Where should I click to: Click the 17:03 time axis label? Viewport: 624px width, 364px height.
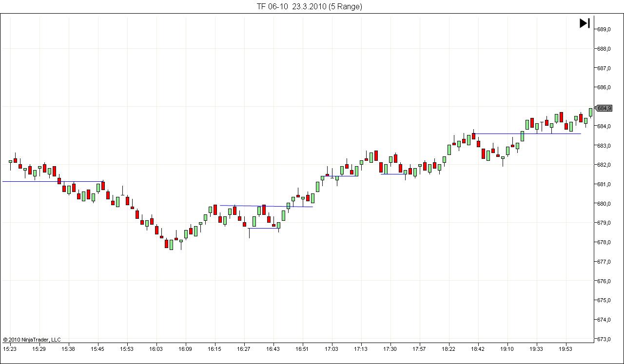[331, 349]
